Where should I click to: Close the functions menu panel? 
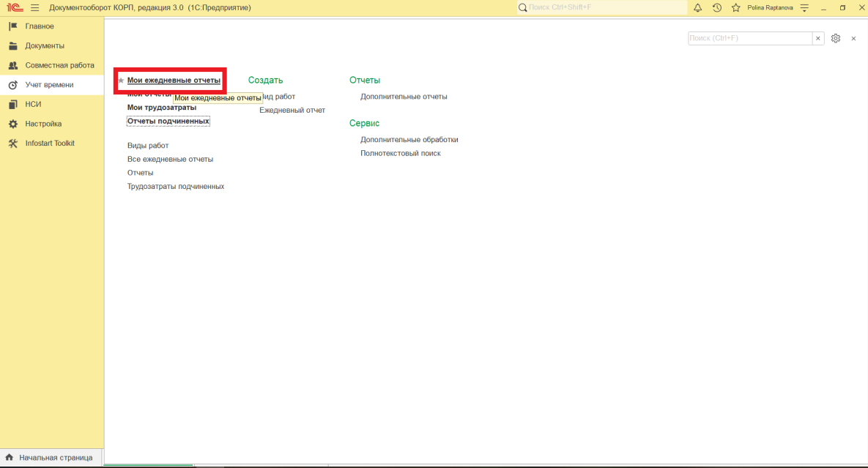click(x=853, y=38)
